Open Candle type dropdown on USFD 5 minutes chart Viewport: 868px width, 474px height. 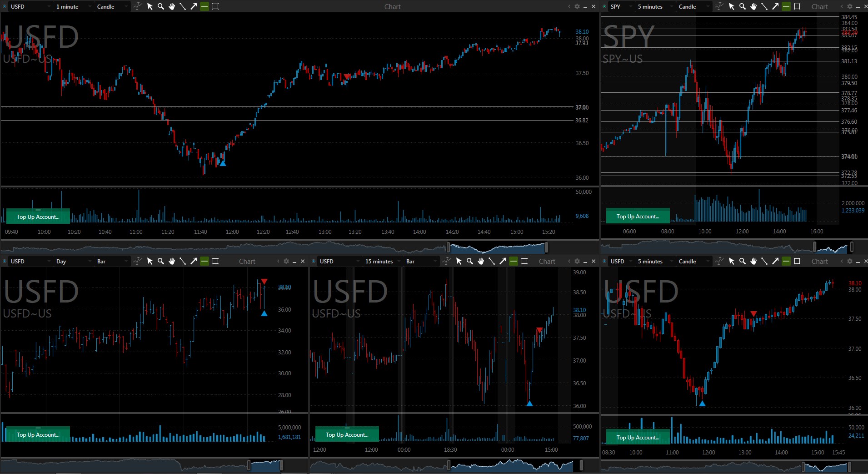pyautogui.click(x=693, y=261)
